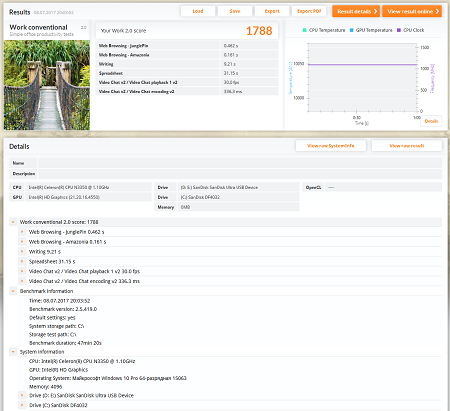The image size is (450, 411).
Task: Collapse the System information section
Action: click(x=13, y=352)
